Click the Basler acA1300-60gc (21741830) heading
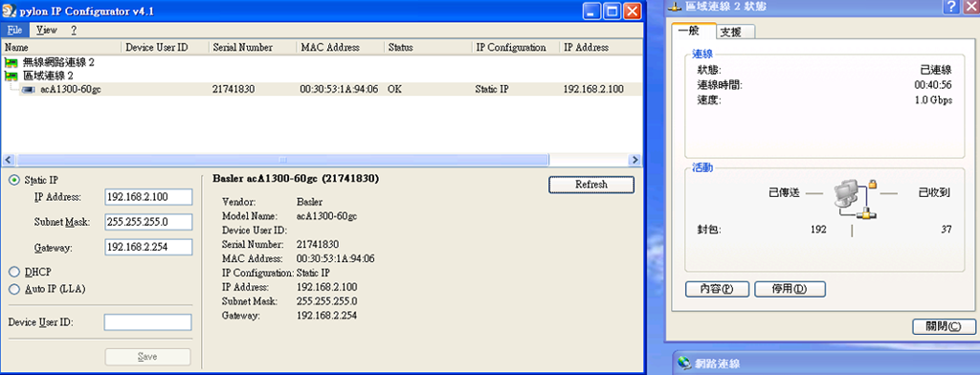 [296, 179]
